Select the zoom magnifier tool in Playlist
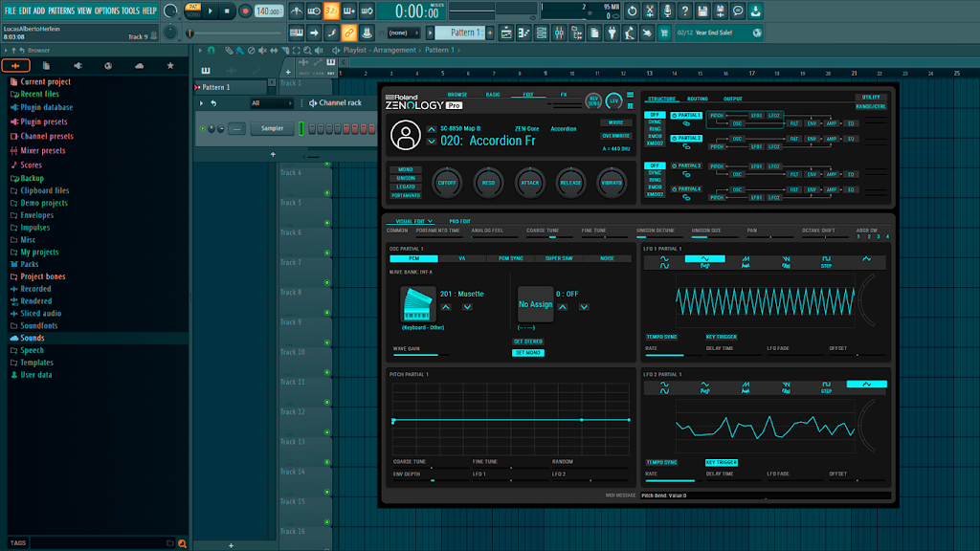 point(307,50)
